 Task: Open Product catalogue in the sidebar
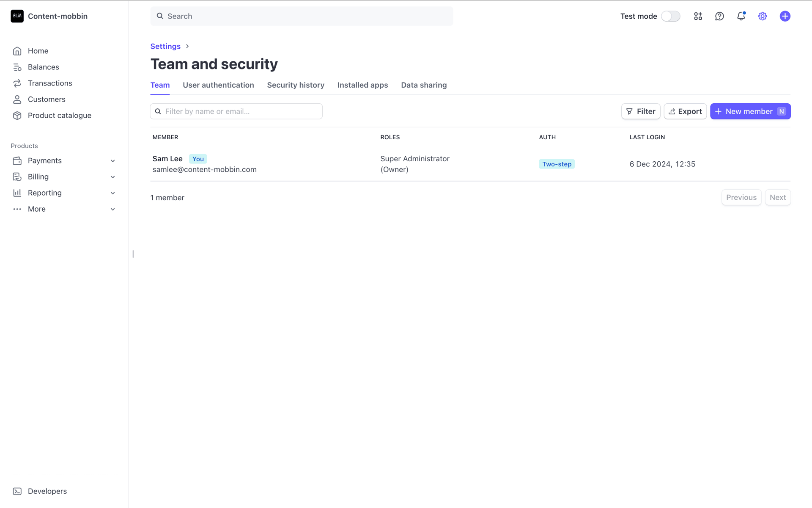pos(59,115)
